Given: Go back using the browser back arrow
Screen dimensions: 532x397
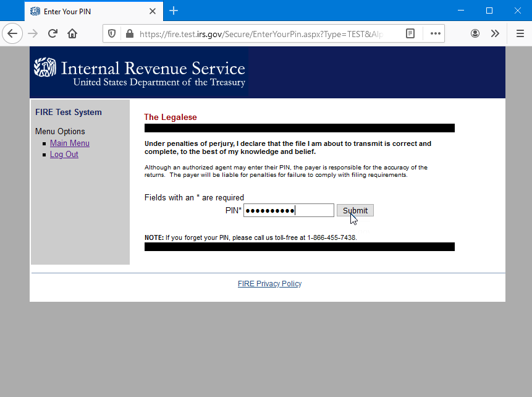Looking at the screenshot, I should [12, 33].
